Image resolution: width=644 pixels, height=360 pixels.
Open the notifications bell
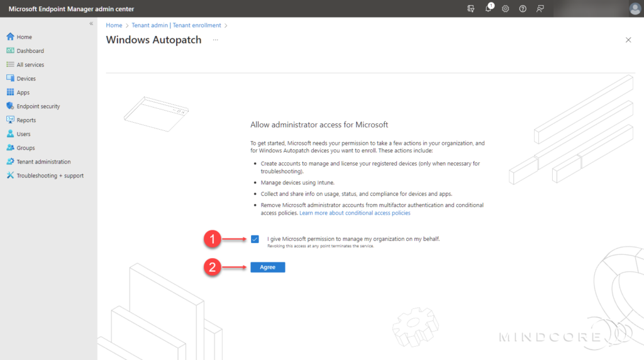tap(488, 9)
